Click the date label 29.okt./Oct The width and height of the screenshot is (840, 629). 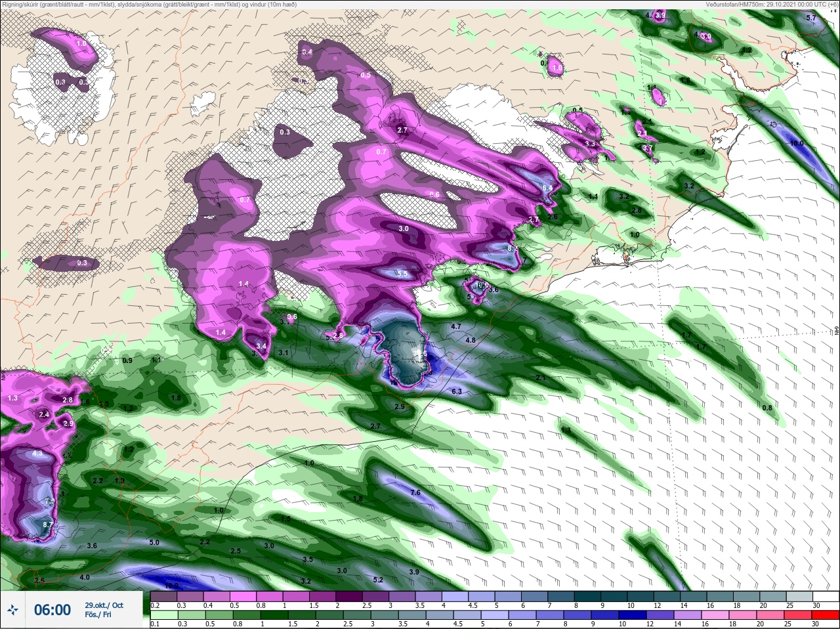pos(104,605)
